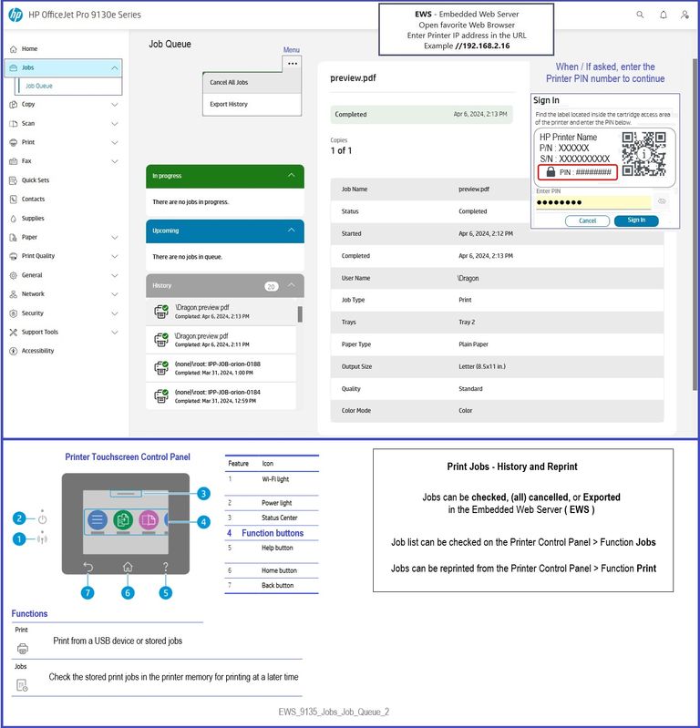Tap the Jobs function icon in Functions table
Screen dimensions: 700x728
pyautogui.click(x=22, y=685)
